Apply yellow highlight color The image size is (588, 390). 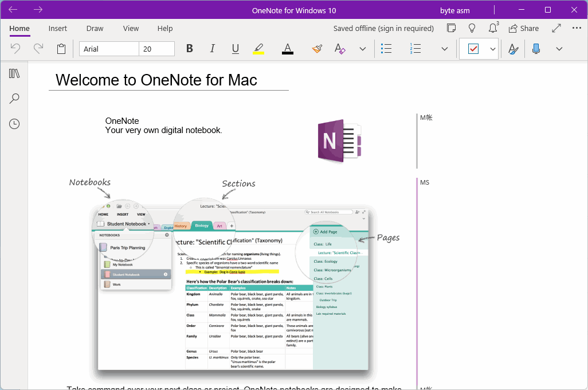(x=258, y=49)
